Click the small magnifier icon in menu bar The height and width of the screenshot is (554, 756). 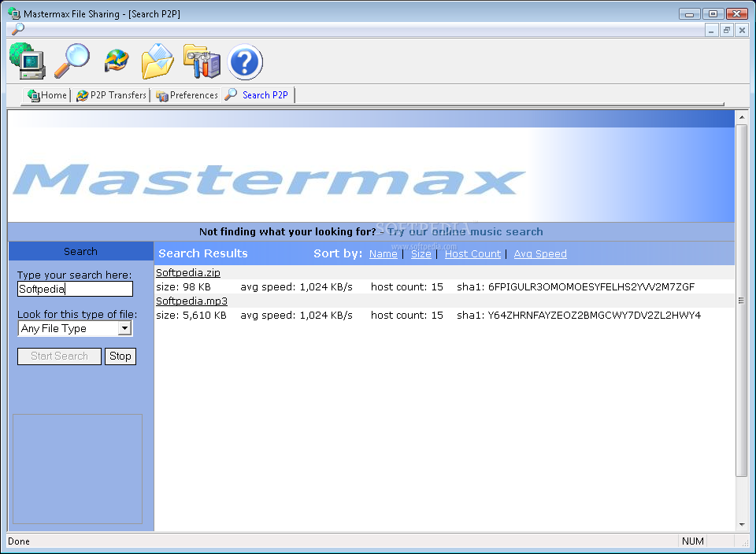(18, 29)
